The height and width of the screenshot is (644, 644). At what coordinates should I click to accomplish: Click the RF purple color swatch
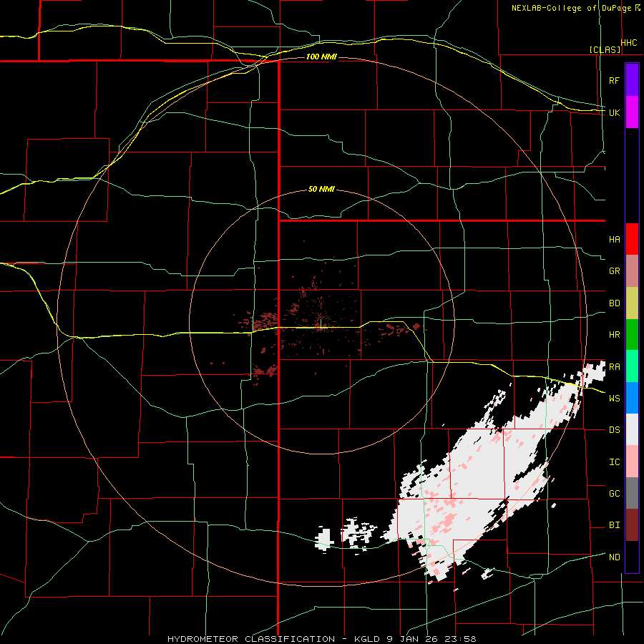632,80
